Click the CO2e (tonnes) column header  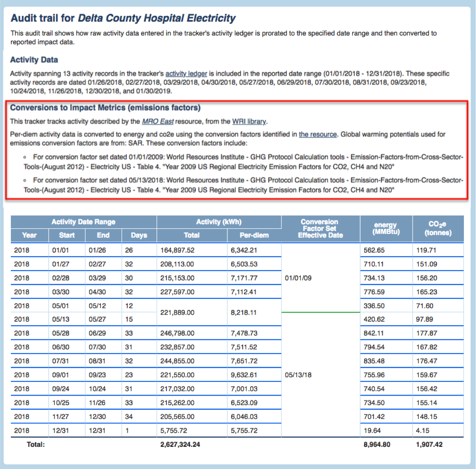[438, 228]
